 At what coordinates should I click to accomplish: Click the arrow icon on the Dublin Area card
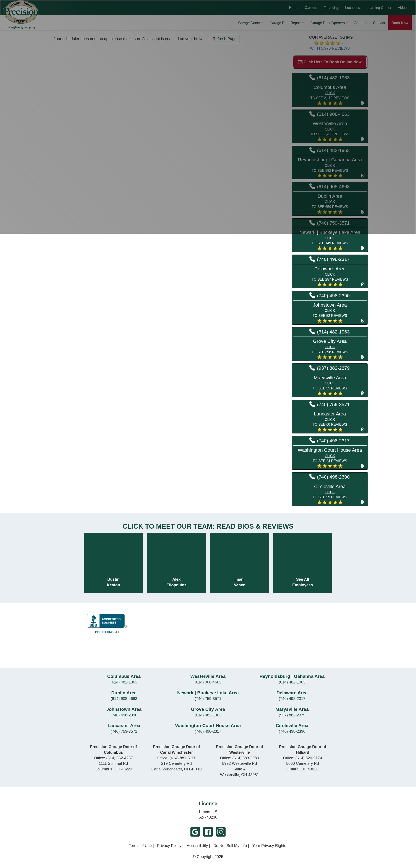(x=362, y=212)
